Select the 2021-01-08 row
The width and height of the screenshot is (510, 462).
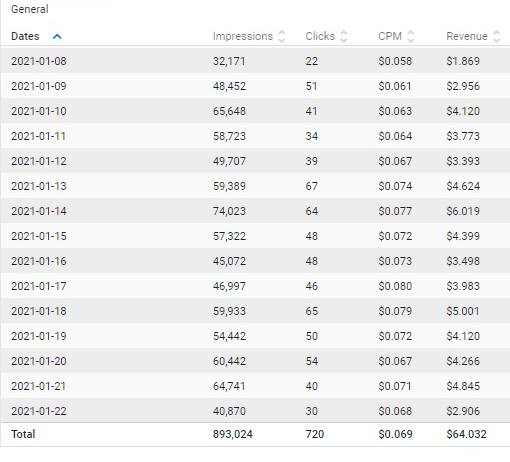(x=255, y=61)
